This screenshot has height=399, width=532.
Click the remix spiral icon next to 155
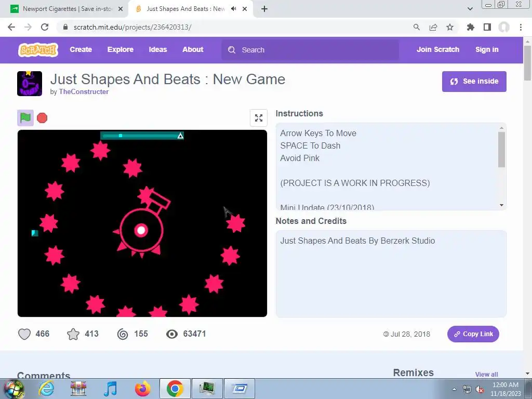(x=123, y=334)
